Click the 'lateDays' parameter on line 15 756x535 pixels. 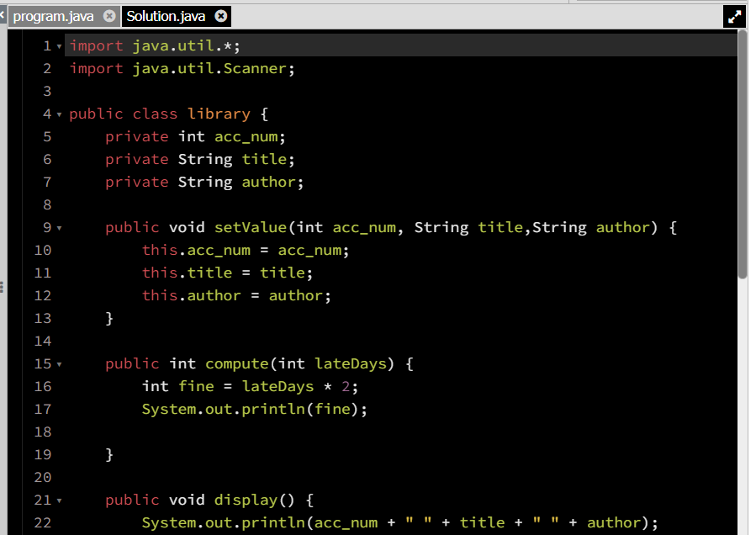coord(351,364)
